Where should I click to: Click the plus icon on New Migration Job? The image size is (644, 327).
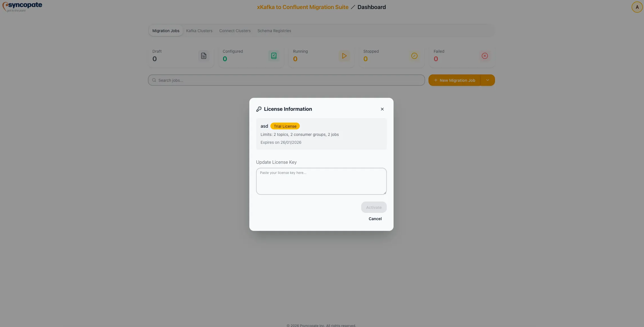435,80
